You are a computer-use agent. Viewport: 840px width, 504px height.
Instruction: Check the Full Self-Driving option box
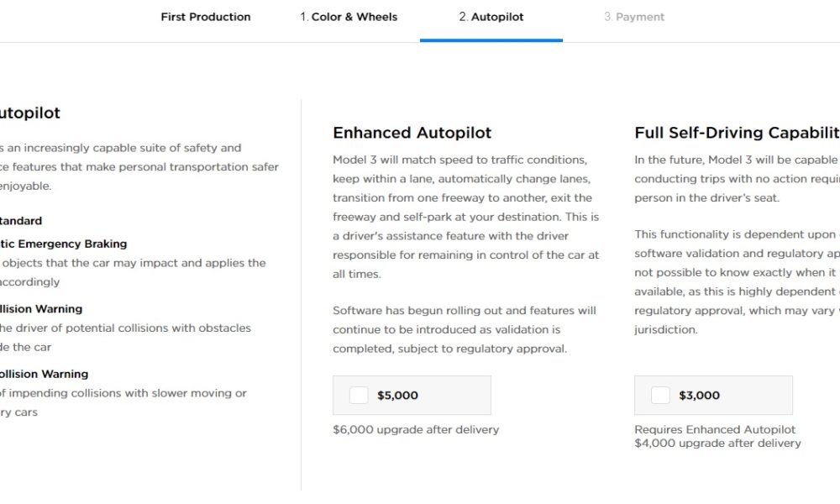pyautogui.click(x=660, y=396)
